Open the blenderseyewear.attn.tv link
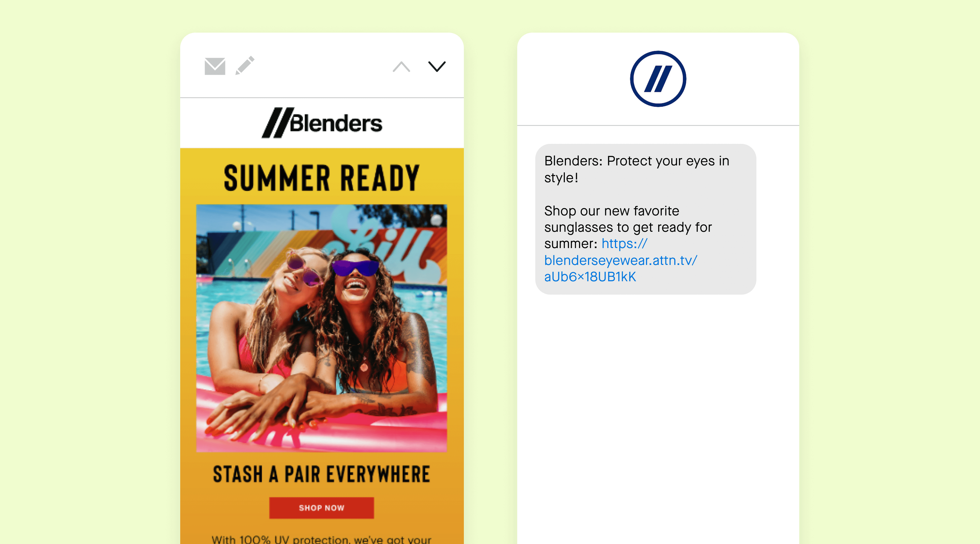This screenshot has width=980, height=544. (x=620, y=260)
